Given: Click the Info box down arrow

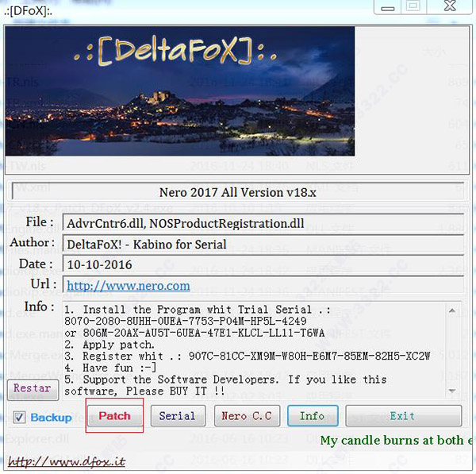Looking at the screenshot, I should tap(452, 391).
